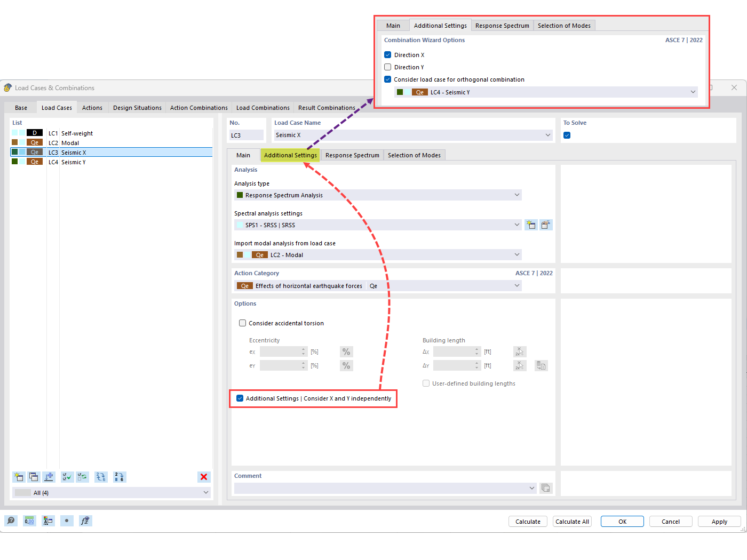Toggle the To Solve checkbox

(567, 135)
